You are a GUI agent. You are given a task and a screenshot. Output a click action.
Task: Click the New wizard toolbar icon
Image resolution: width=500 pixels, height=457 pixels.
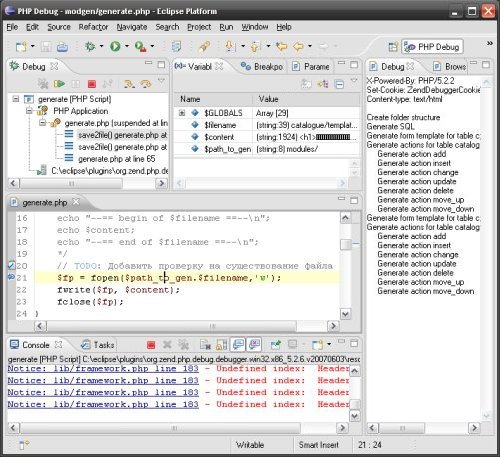(x=21, y=46)
